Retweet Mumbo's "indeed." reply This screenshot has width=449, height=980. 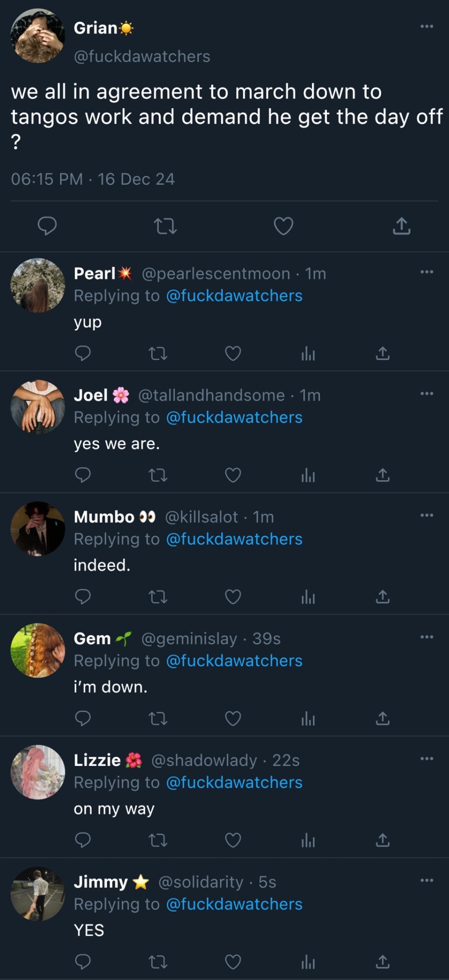[x=158, y=597]
